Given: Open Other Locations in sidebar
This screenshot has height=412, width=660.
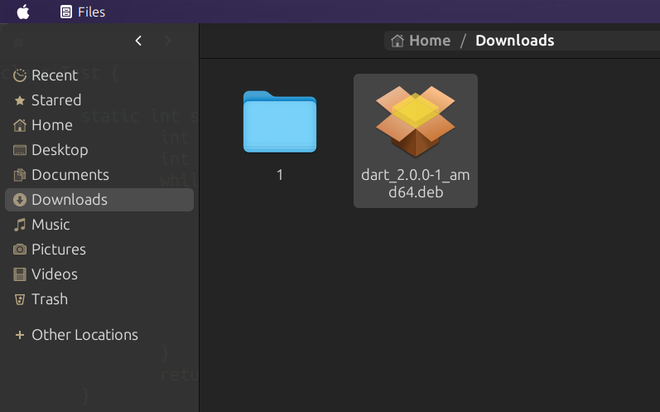Looking at the screenshot, I should pos(84,335).
